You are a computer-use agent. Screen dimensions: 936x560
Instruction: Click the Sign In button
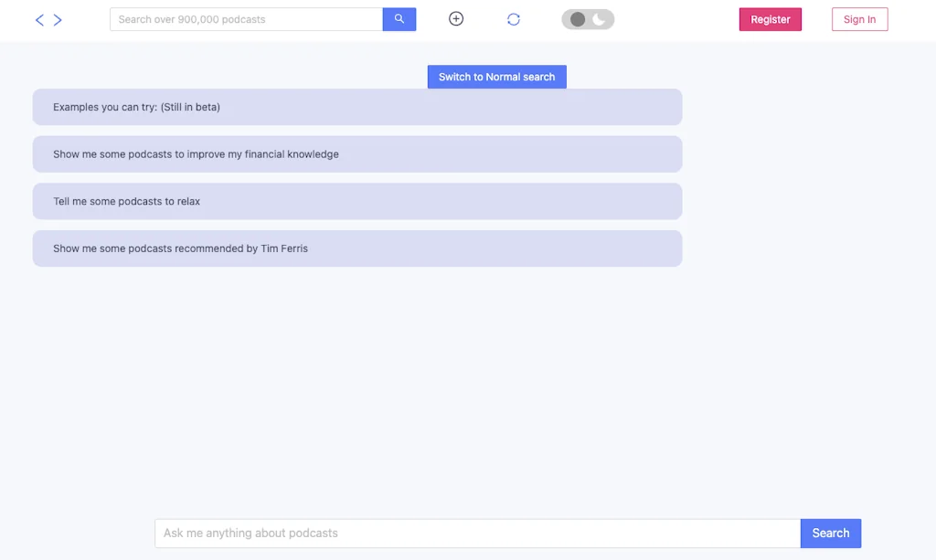click(858, 18)
